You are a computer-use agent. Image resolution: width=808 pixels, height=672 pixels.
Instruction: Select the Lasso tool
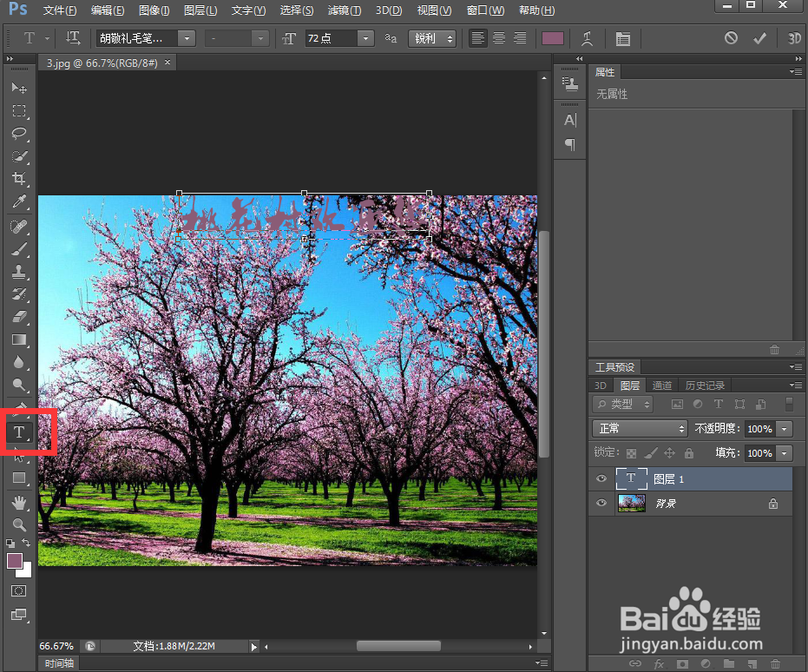pyautogui.click(x=19, y=134)
